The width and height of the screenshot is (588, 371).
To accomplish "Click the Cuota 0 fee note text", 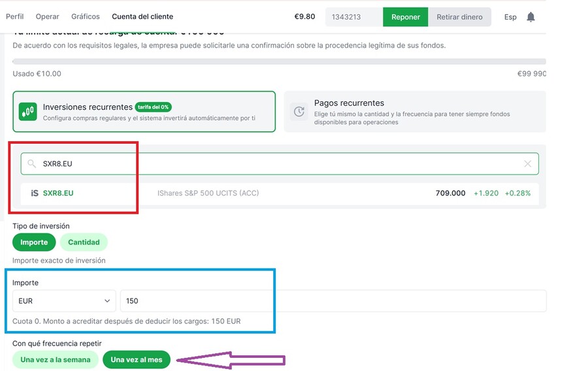I will click(x=126, y=321).
